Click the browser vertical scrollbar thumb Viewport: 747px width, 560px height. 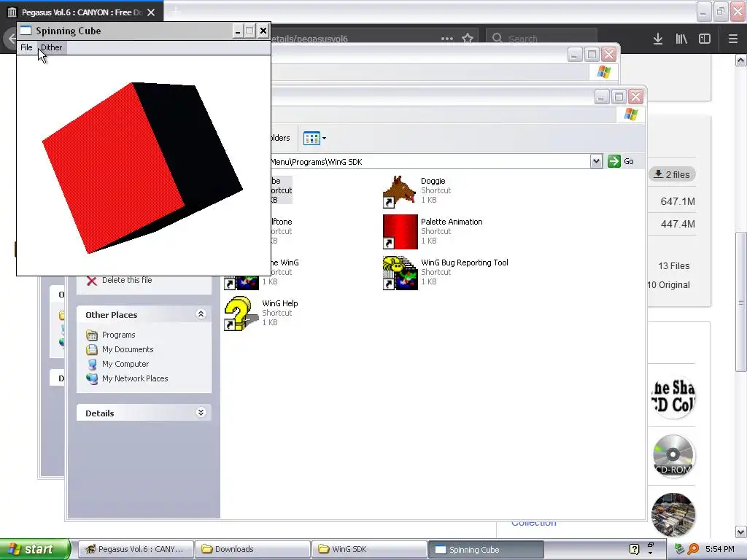pyautogui.click(x=741, y=301)
